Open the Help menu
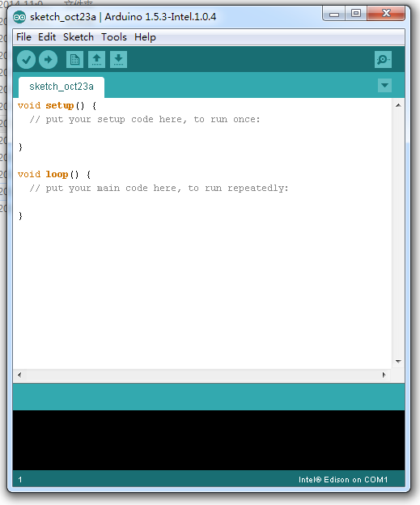Viewport: 420px width, 505px height. [145, 37]
